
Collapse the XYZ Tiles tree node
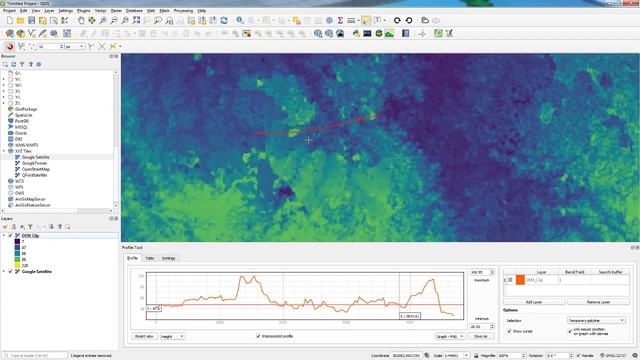click(x=4, y=151)
